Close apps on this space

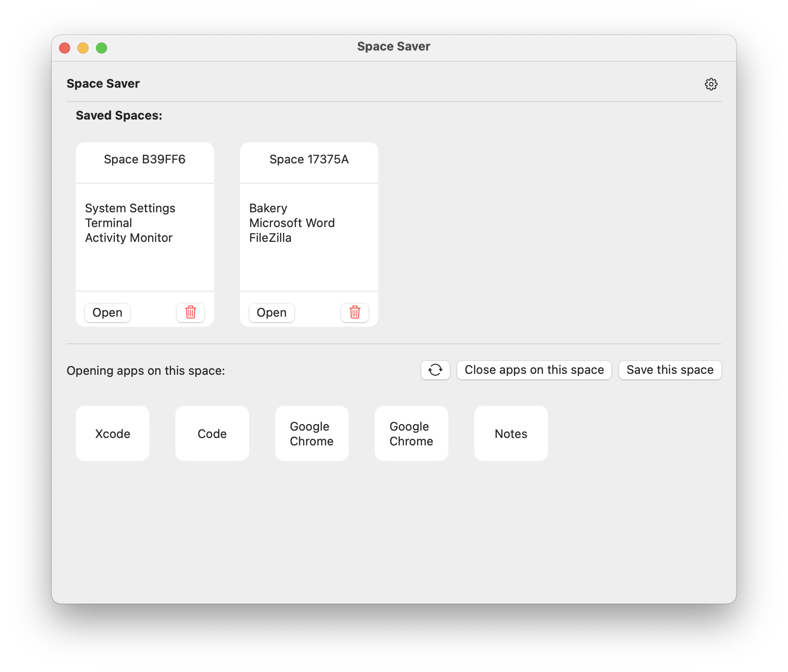click(534, 370)
